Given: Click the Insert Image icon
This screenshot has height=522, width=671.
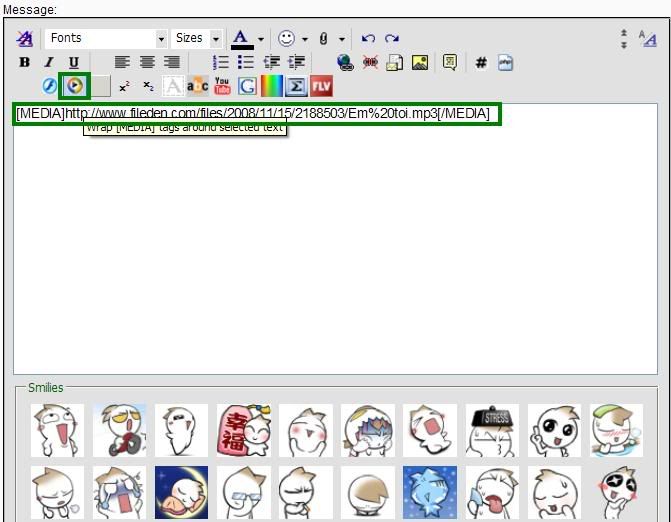Looking at the screenshot, I should [x=420, y=62].
